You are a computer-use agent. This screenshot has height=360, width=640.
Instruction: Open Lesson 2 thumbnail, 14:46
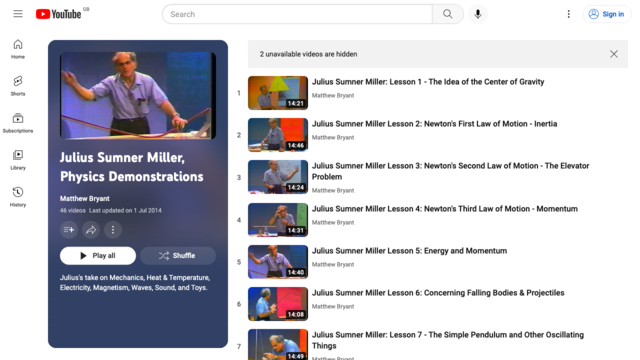click(x=278, y=135)
